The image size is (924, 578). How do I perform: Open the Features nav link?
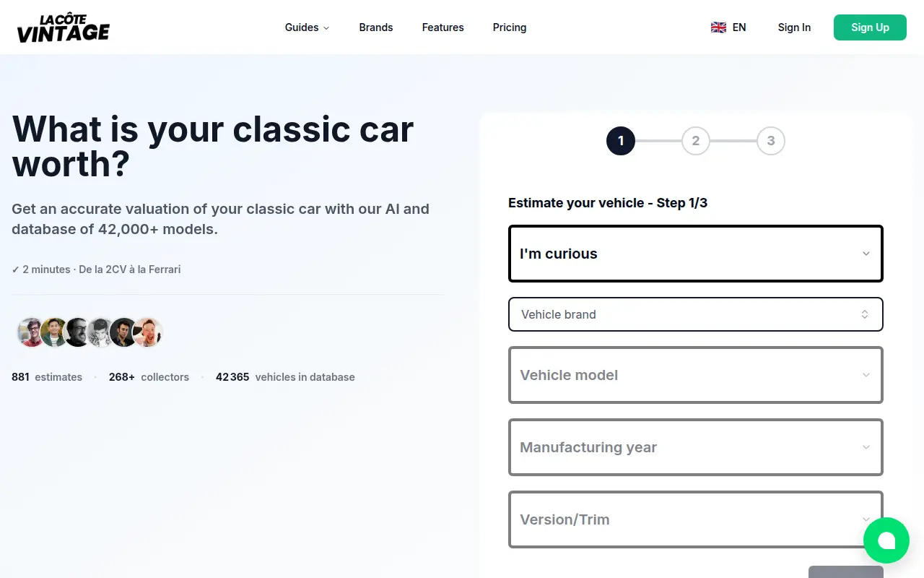443,27
